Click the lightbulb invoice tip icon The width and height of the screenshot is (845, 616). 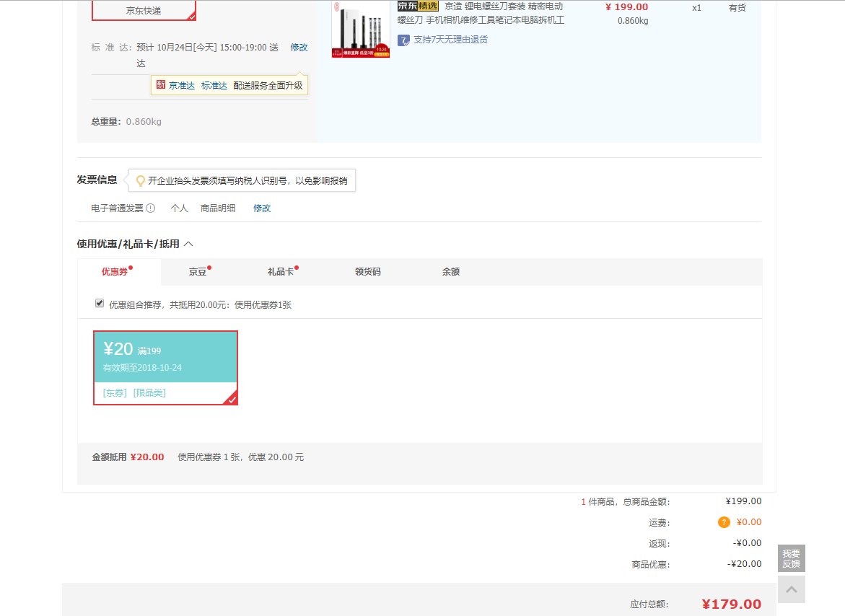coord(140,181)
